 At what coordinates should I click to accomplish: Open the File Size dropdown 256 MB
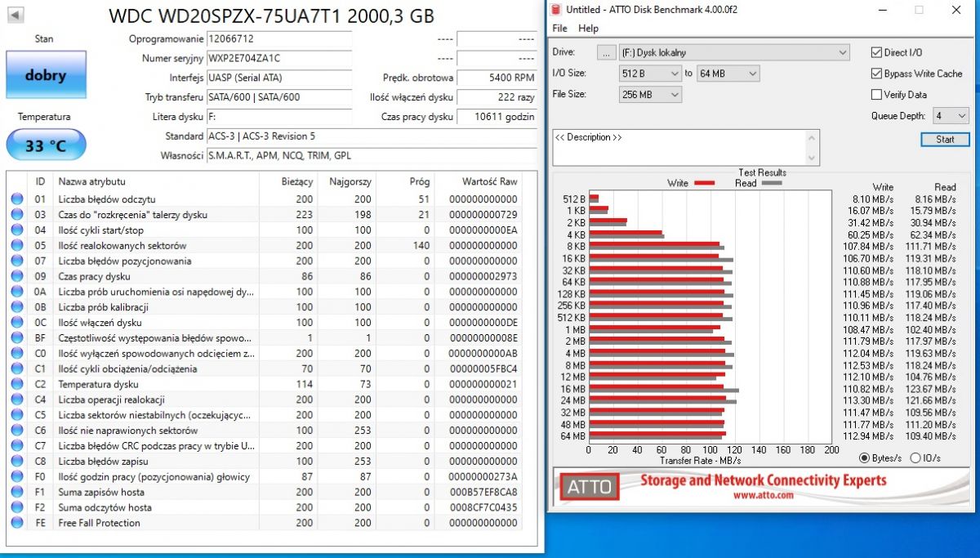tap(651, 95)
